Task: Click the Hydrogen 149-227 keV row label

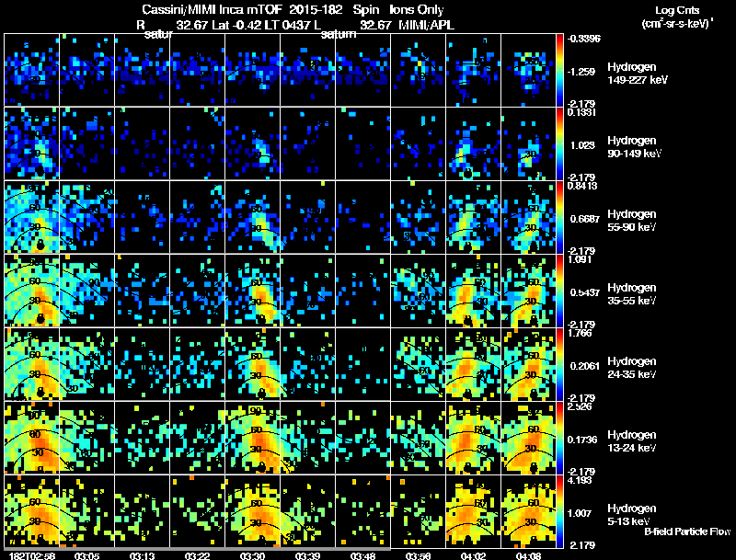Action: point(638,74)
